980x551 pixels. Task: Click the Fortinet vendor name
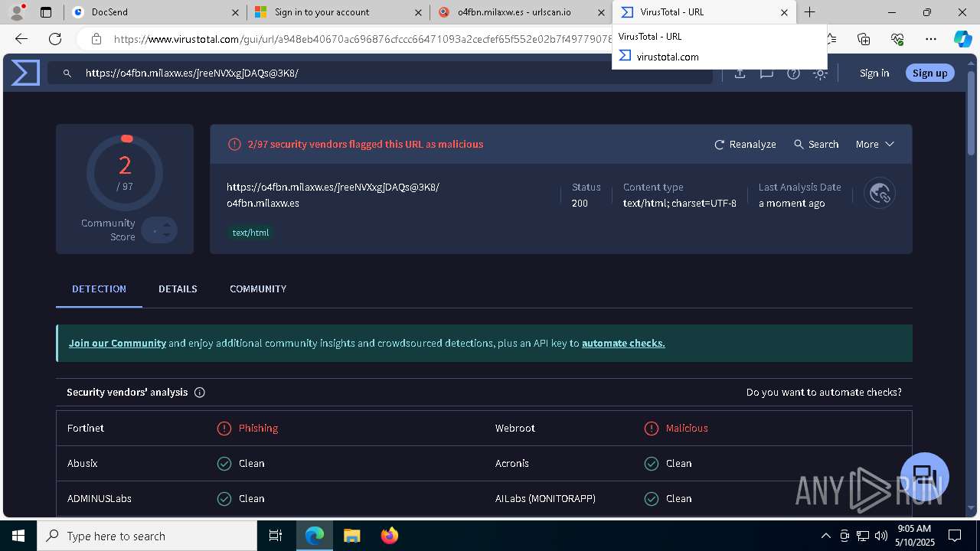pos(86,428)
